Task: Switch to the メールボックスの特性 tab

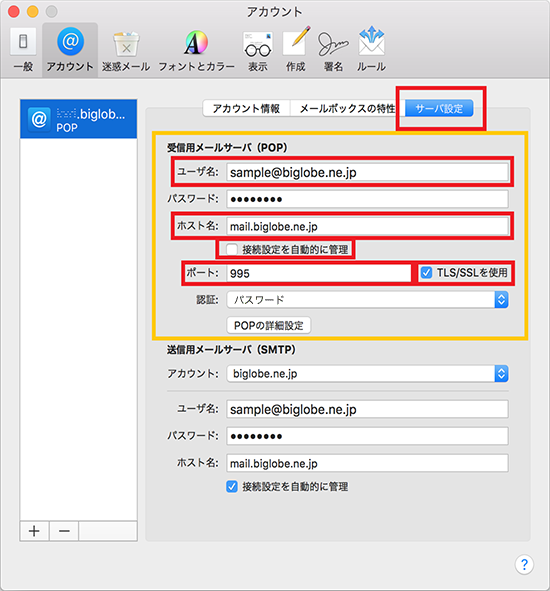Action: 347,109
